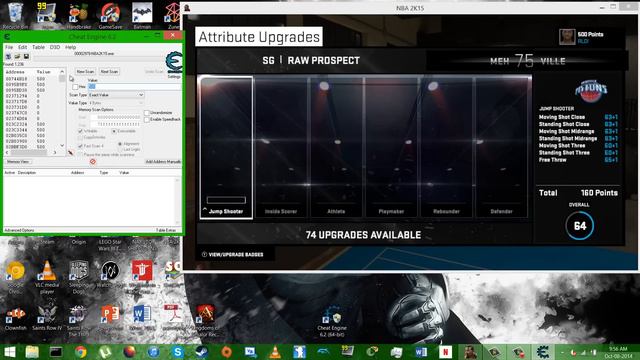Click the scan Value input field
Viewport: 640px width, 360px height.
tap(134, 87)
